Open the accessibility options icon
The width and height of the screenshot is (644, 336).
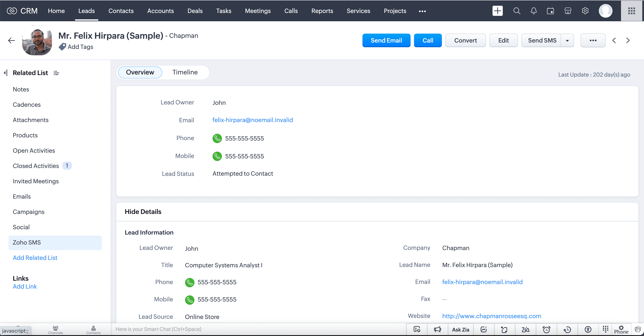588,329
